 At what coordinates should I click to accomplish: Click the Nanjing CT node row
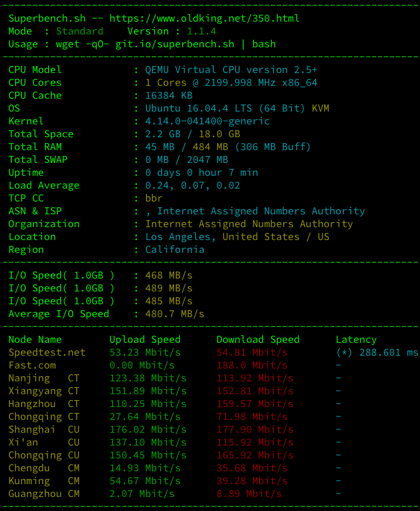tap(44, 378)
